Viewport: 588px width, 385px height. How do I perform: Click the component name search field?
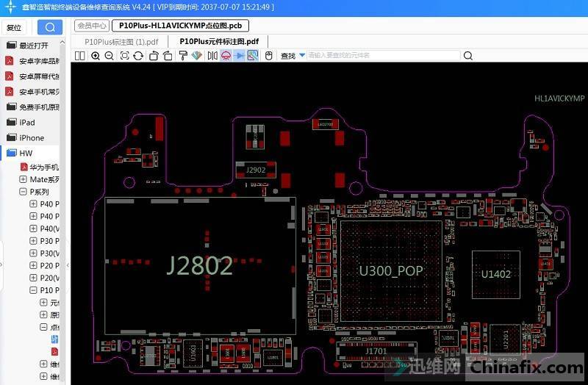pyautogui.click(x=382, y=56)
